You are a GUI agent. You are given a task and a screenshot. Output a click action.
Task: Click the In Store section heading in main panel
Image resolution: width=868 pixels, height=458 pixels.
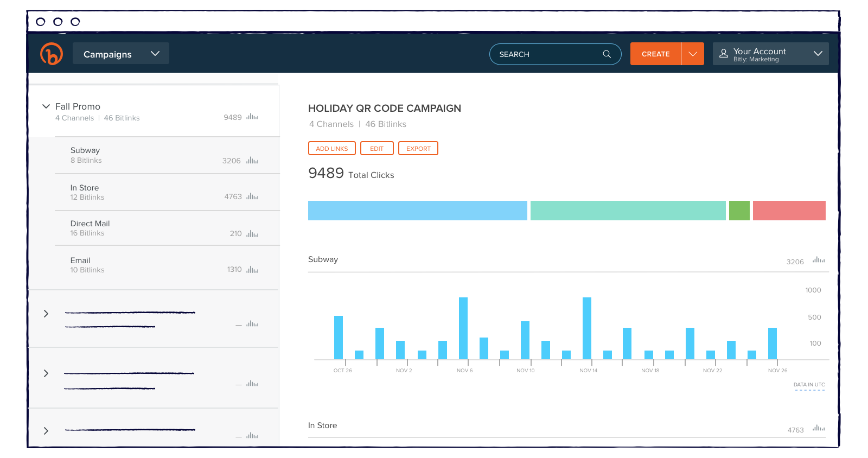pos(322,425)
